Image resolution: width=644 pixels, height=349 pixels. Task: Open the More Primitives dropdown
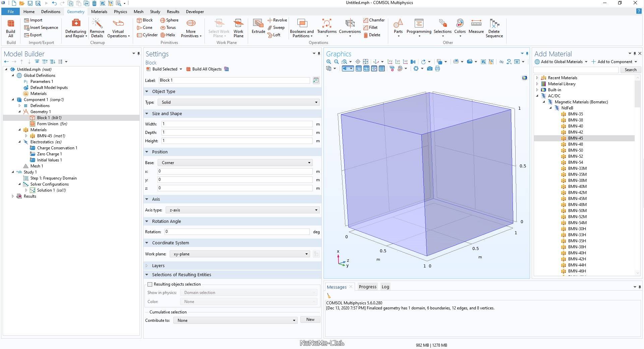[x=191, y=28]
